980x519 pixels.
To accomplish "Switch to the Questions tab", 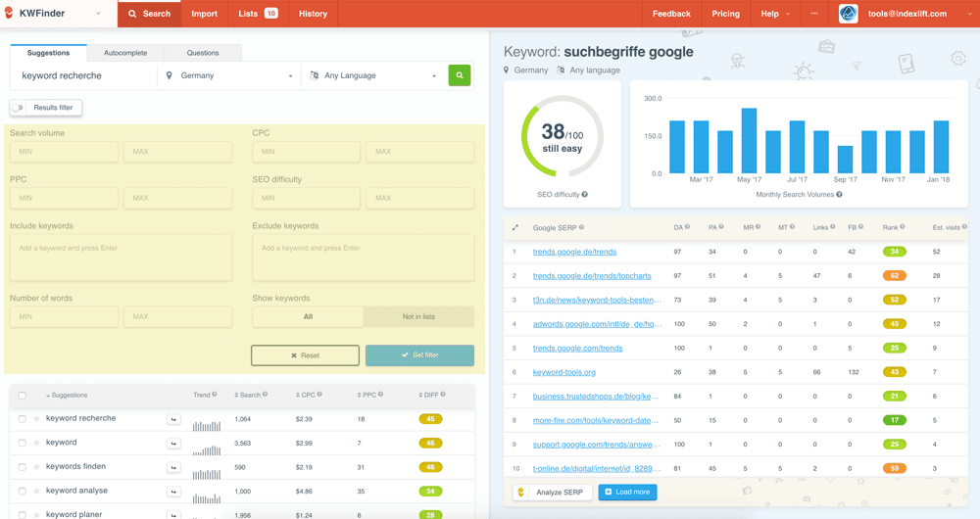I will click(203, 53).
